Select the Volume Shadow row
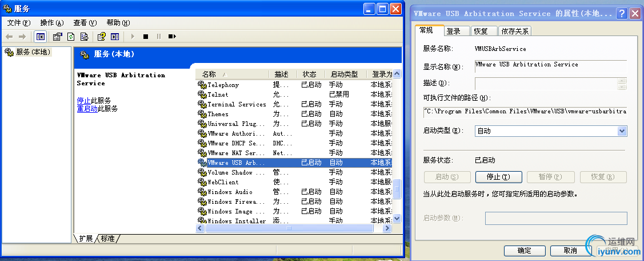This screenshot has width=644, height=261. pos(294,172)
